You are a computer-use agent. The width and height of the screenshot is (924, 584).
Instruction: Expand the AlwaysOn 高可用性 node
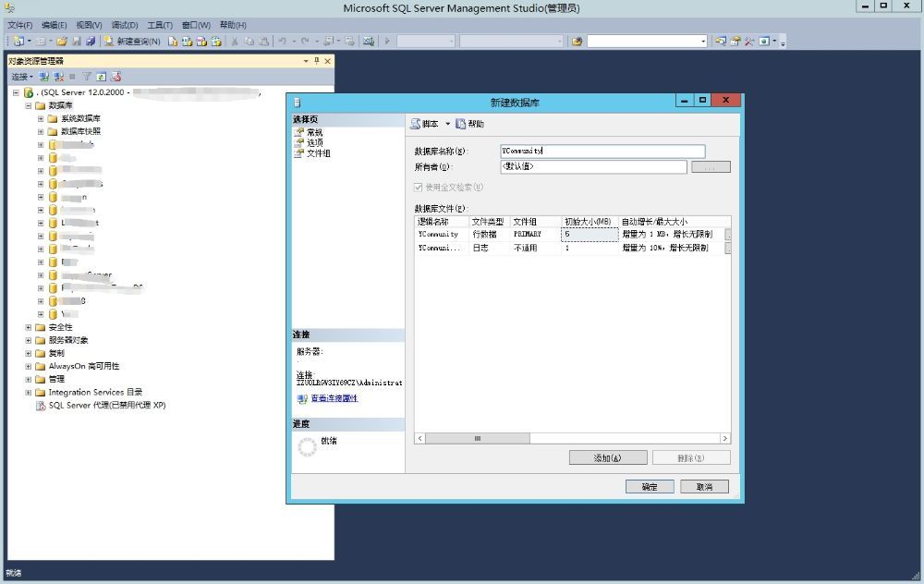coord(28,366)
